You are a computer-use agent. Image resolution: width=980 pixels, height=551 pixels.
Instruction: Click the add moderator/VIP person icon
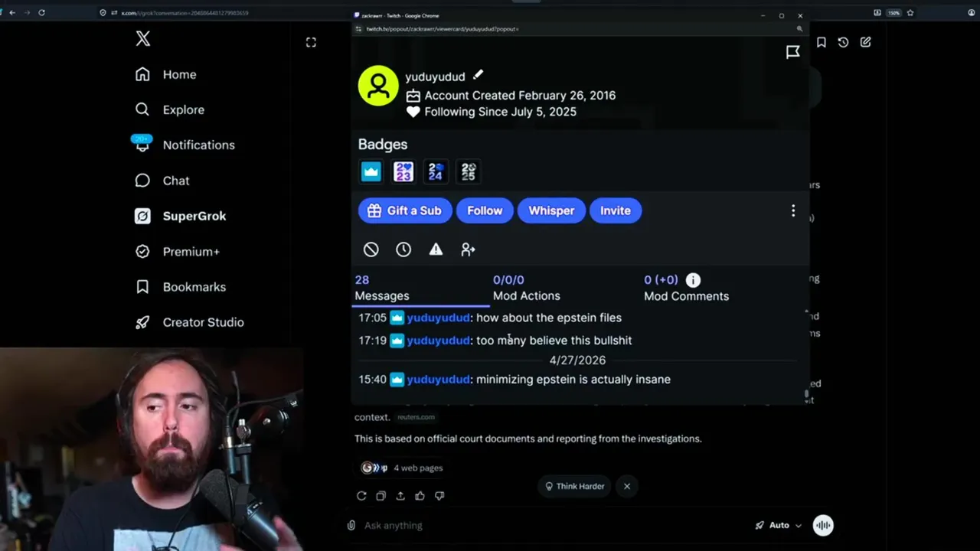click(468, 249)
